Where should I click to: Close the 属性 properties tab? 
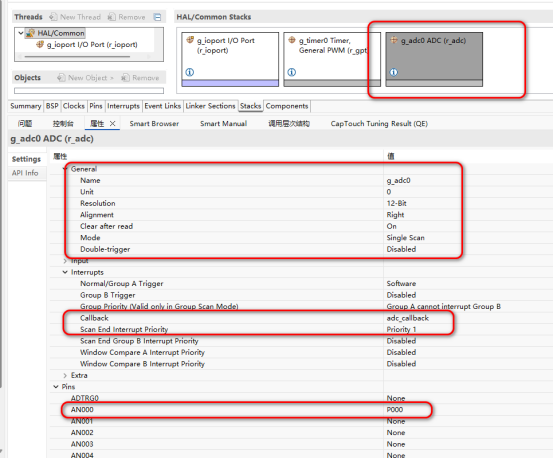tap(113, 123)
